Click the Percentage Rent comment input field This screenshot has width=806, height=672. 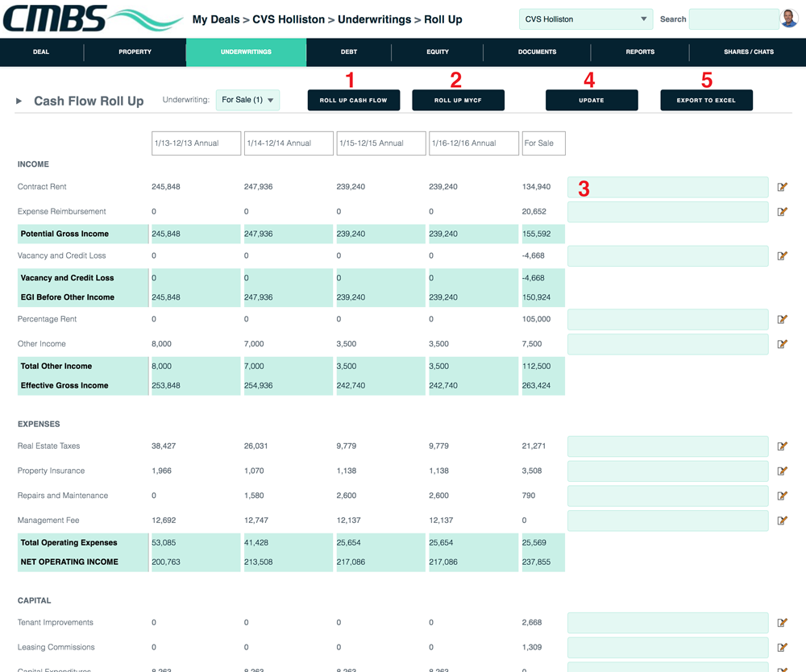click(667, 320)
